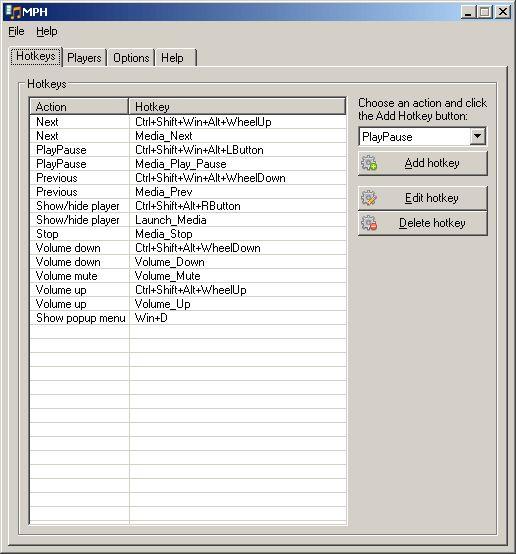Viewport: 516px width, 554px height.
Task: Select the PlayPause Media_Play_Pause row
Action: click(188, 164)
